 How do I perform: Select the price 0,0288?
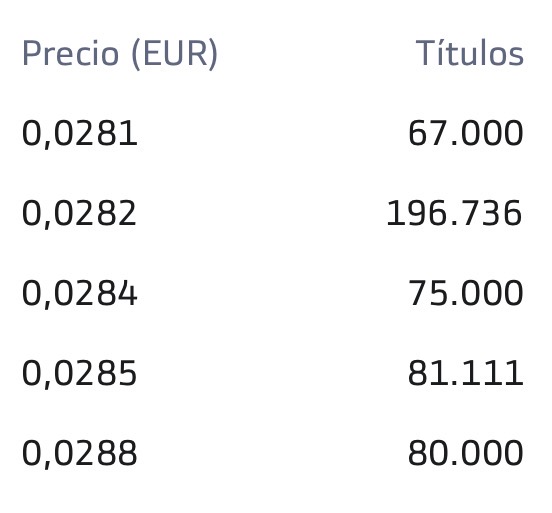[79, 454]
